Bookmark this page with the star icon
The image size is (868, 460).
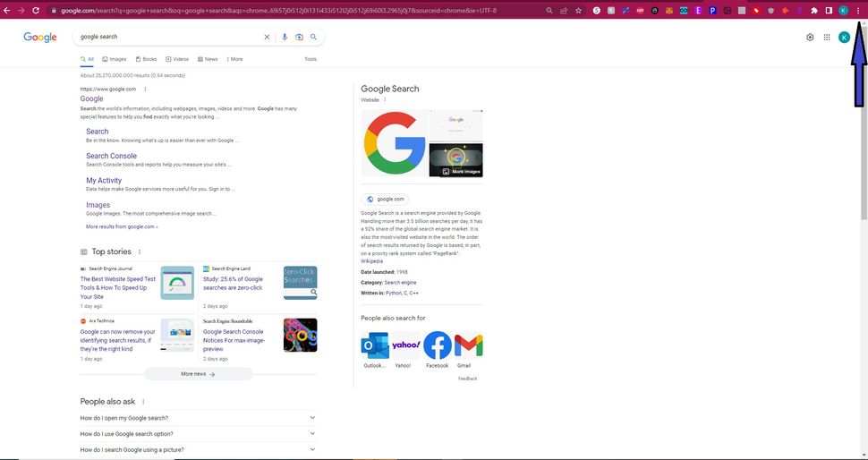578,11
